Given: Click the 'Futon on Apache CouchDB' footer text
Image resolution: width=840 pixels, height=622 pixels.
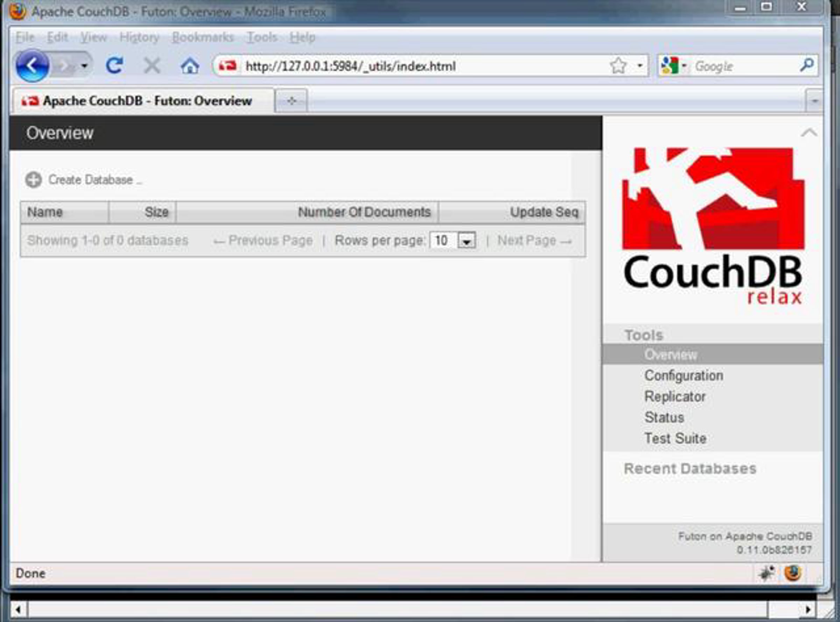Looking at the screenshot, I should point(745,536).
